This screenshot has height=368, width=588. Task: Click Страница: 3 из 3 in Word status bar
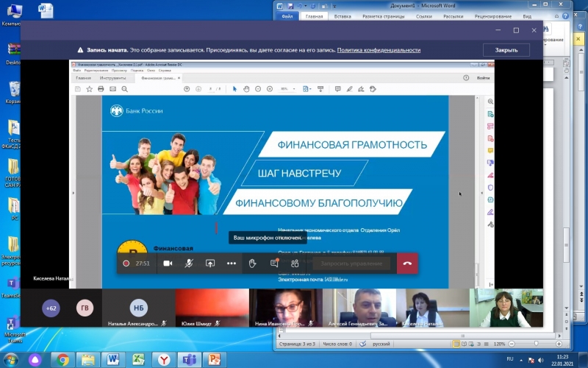click(297, 344)
